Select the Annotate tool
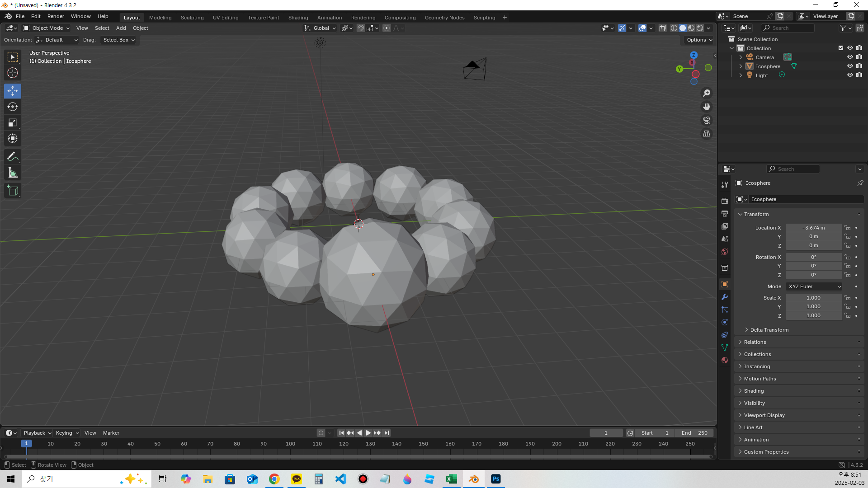Screen dimensions: 868x488 [13, 157]
